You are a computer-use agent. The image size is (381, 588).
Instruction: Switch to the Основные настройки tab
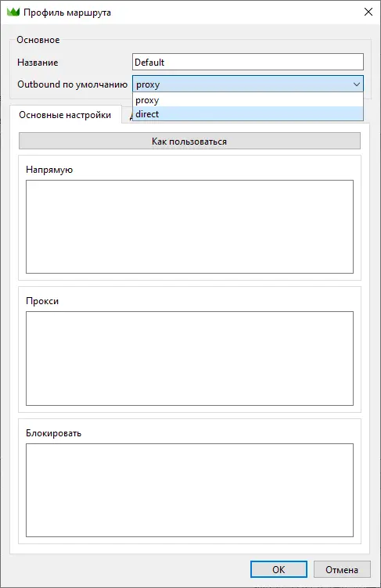65,115
